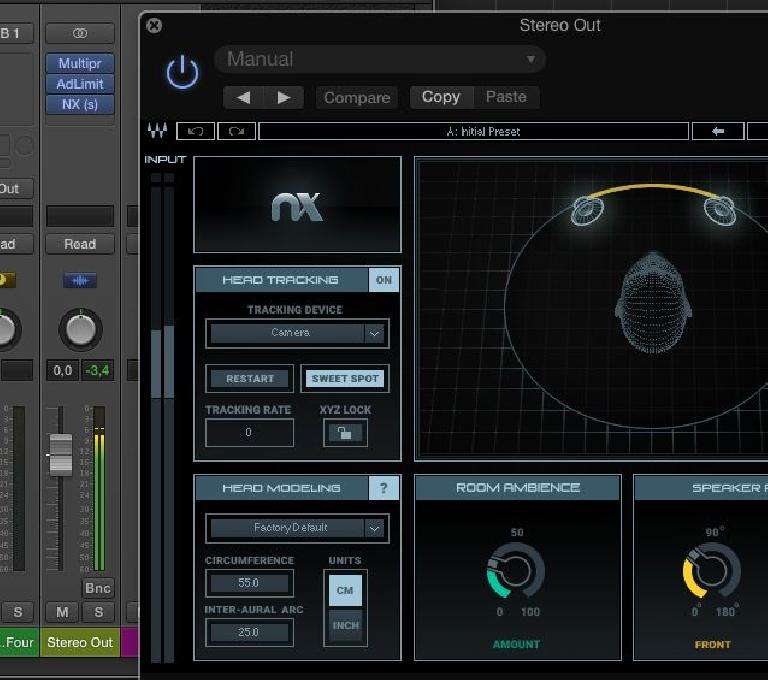Toggle the XYZ Lock padlock icon
The height and width of the screenshot is (680, 768).
[345, 433]
